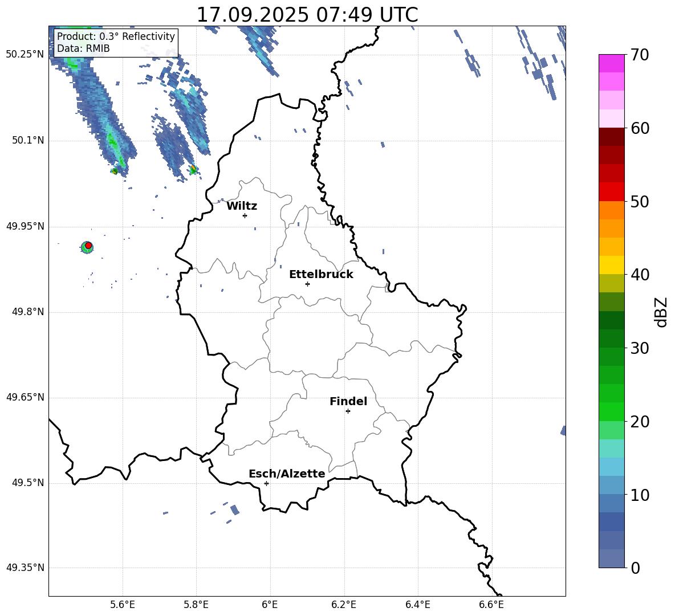Click the 49.5°N latitude label
The image size is (675, 616).
click(x=28, y=483)
